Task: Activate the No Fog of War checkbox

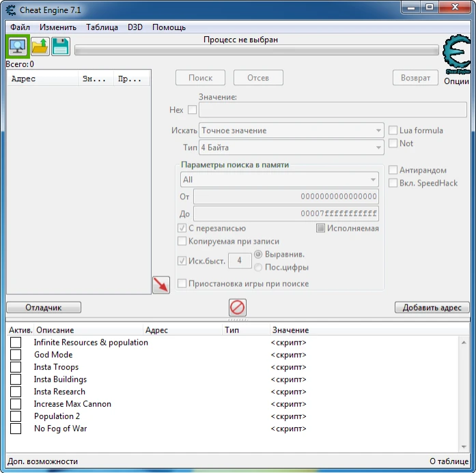Action: (x=16, y=429)
